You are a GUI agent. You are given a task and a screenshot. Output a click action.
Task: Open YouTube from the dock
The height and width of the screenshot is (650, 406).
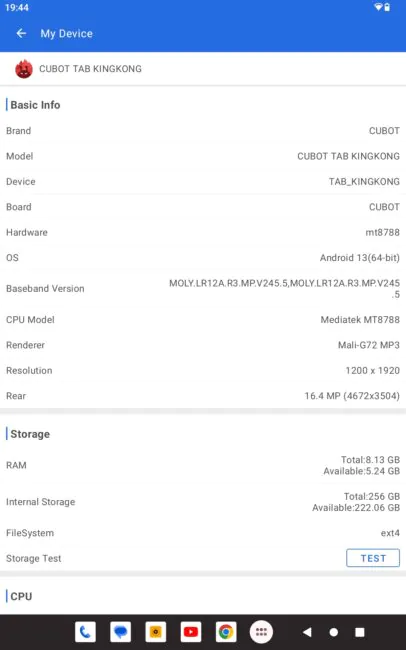(191, 632)
